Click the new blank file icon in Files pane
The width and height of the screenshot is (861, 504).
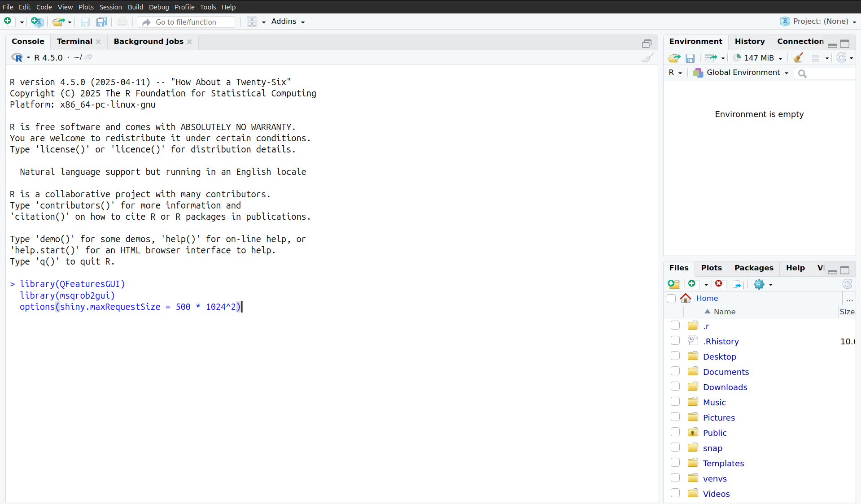[693, 284]
